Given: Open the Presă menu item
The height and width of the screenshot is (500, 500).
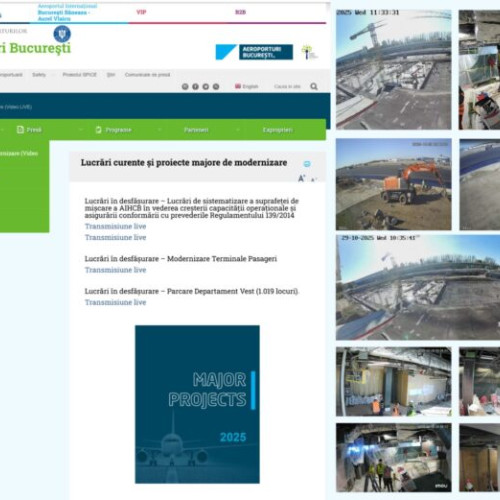Looking at the screenshot, I should click(x=34, y=130).
